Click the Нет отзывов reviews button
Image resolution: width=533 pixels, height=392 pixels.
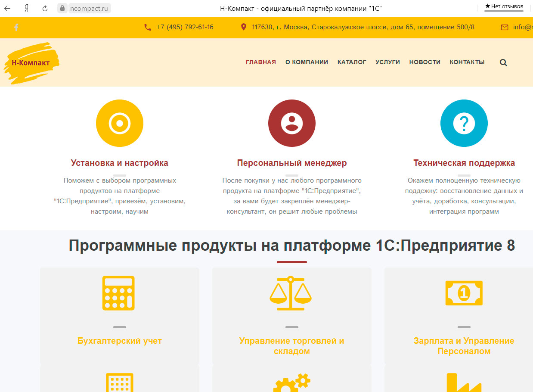pyautogui.click(x=504, y=6)
